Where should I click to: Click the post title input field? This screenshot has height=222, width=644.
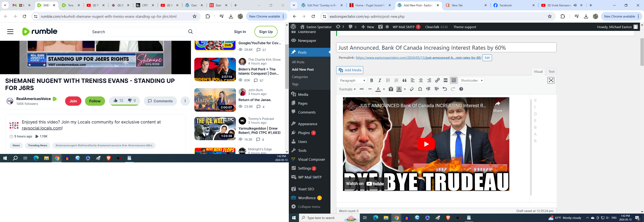446,48
